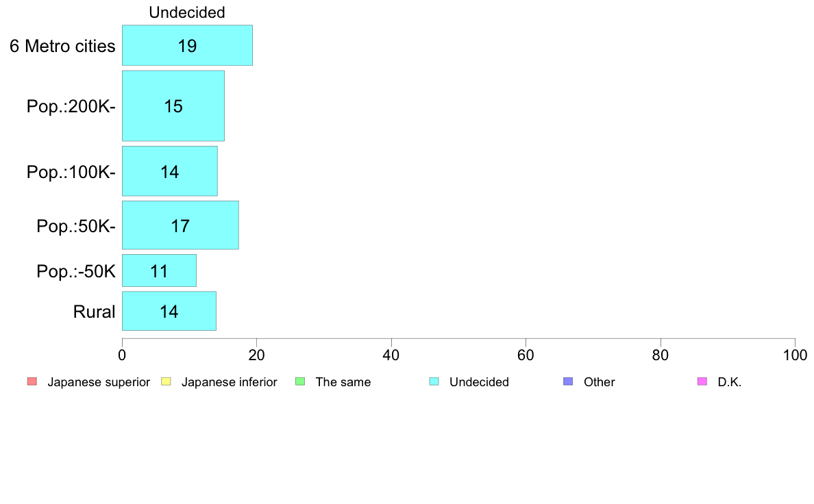
Task: Select the Pop.:100K- bar showing 14
Action: pos(170,171)
